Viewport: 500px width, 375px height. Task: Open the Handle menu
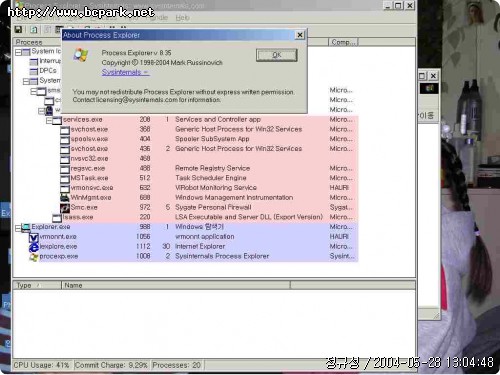point(157,17)
